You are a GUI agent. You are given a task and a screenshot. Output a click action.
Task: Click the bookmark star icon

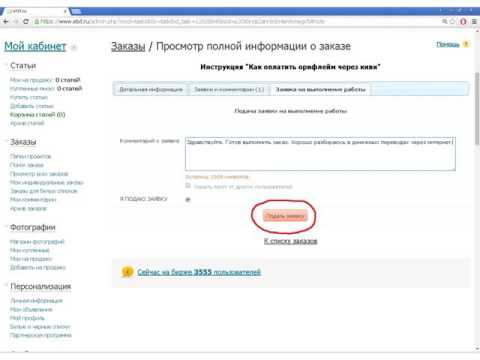[x=452, y=21]
